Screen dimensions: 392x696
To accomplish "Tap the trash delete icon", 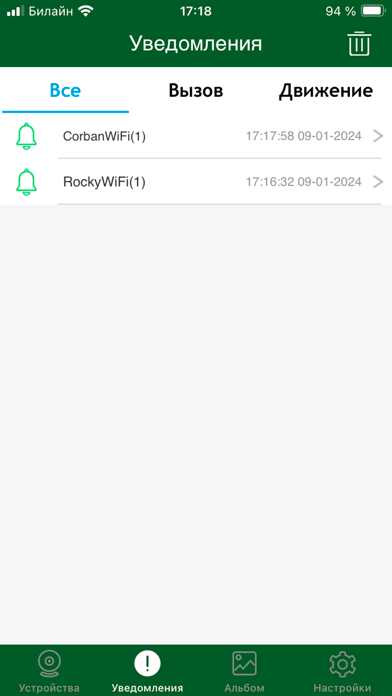I will 359,44.
